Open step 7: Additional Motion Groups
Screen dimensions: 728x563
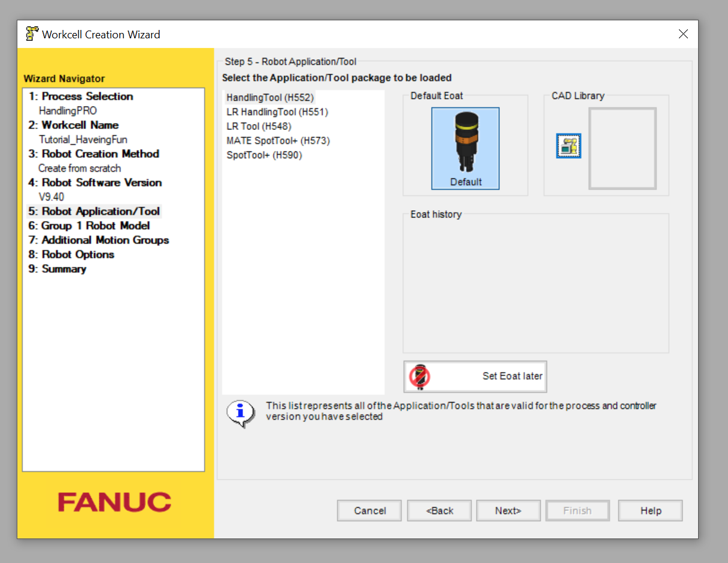click(99, 240)
